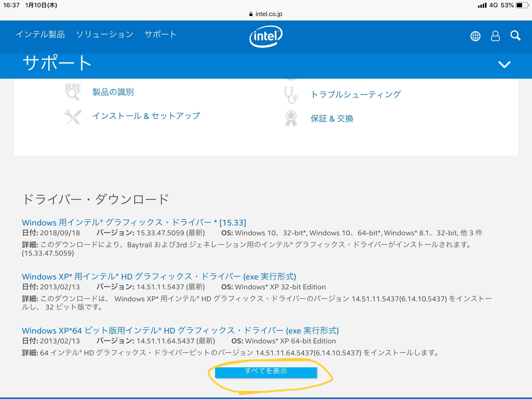
Task: Open the トラブルシューティング link
Action: [356, 94]
